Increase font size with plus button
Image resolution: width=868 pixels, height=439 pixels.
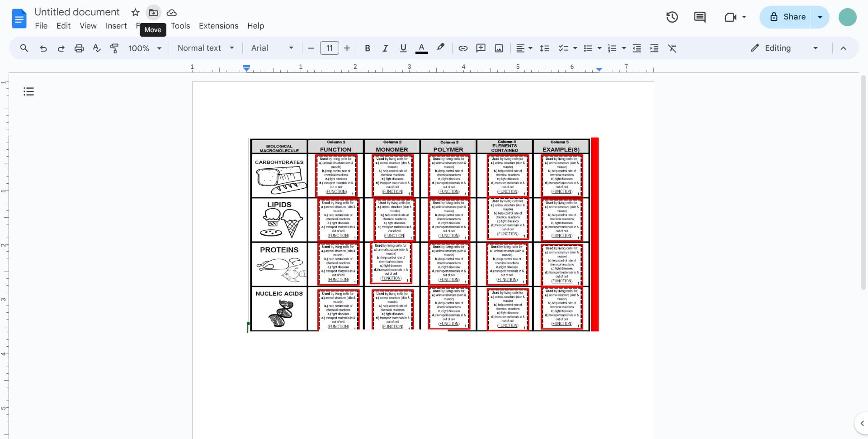click(347, 48)
